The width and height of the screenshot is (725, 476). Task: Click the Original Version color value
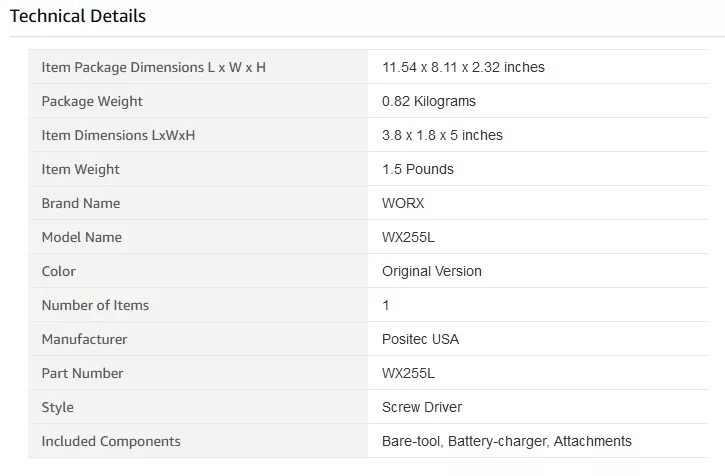click(432, 272)
